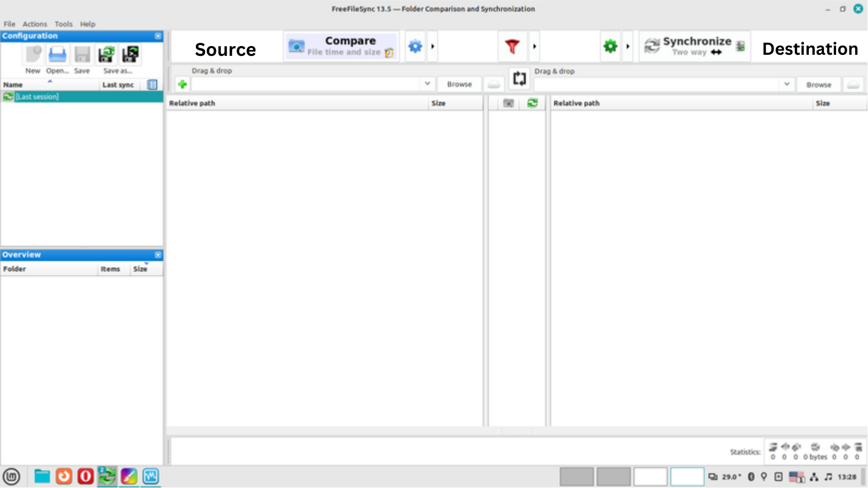
Task: Click the music note tray icon
Action: [828, 477]
